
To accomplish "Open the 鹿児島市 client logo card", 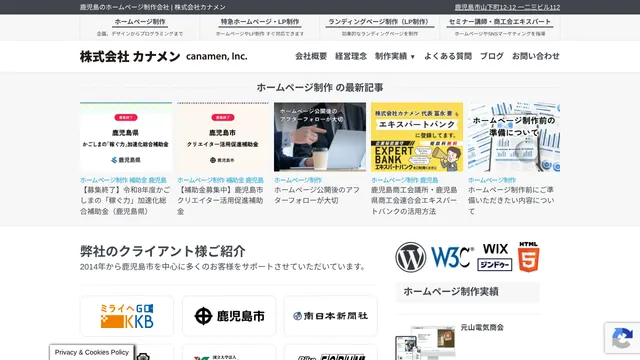I will [x=229, y=316].
